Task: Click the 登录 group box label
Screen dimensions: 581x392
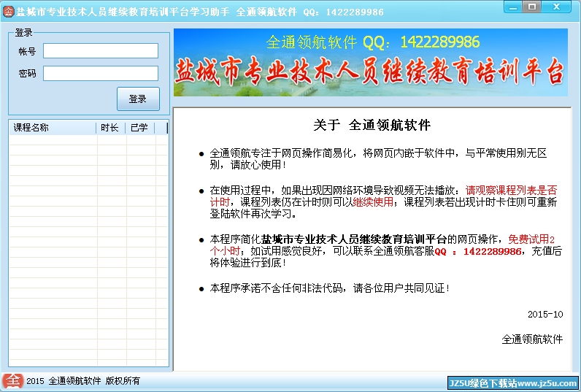Action: (x=23, y=33)
